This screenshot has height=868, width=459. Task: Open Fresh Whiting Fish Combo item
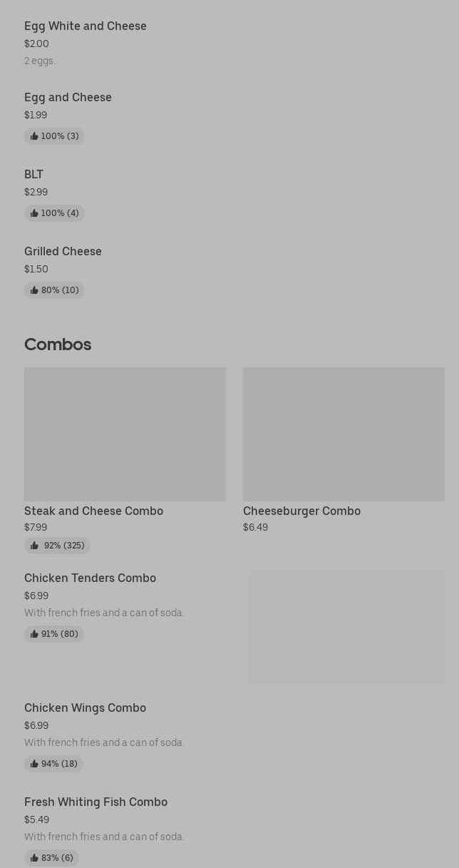[x=96, y=802]
